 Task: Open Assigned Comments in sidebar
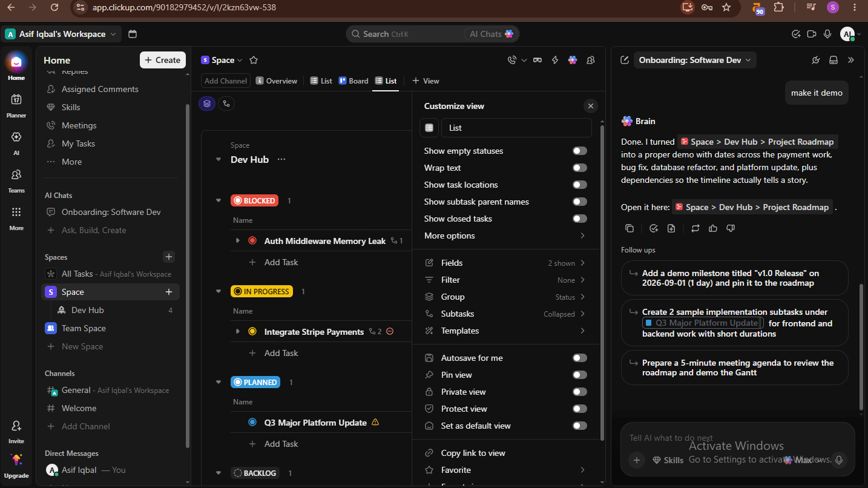click(x=100, y=89)
